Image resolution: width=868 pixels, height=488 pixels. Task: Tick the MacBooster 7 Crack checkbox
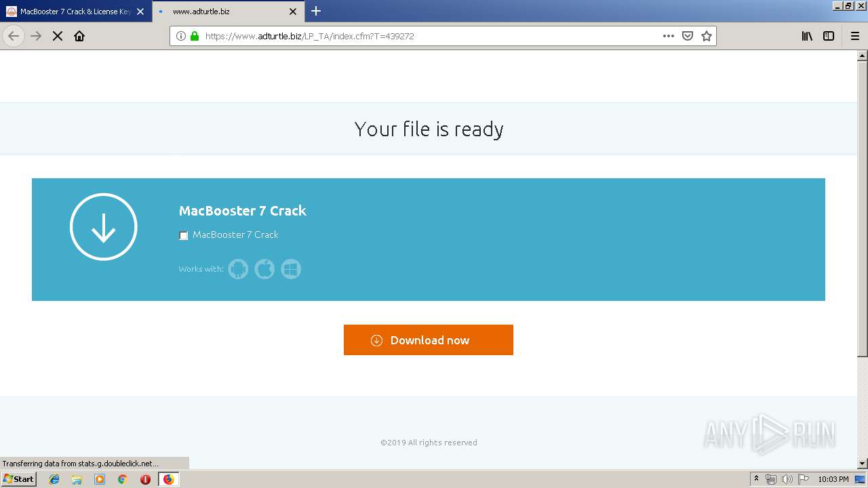[x=183, y=235]
